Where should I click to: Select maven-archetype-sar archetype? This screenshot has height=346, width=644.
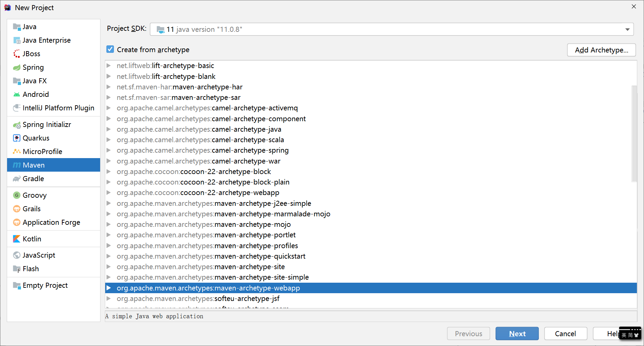pos(371,98)
